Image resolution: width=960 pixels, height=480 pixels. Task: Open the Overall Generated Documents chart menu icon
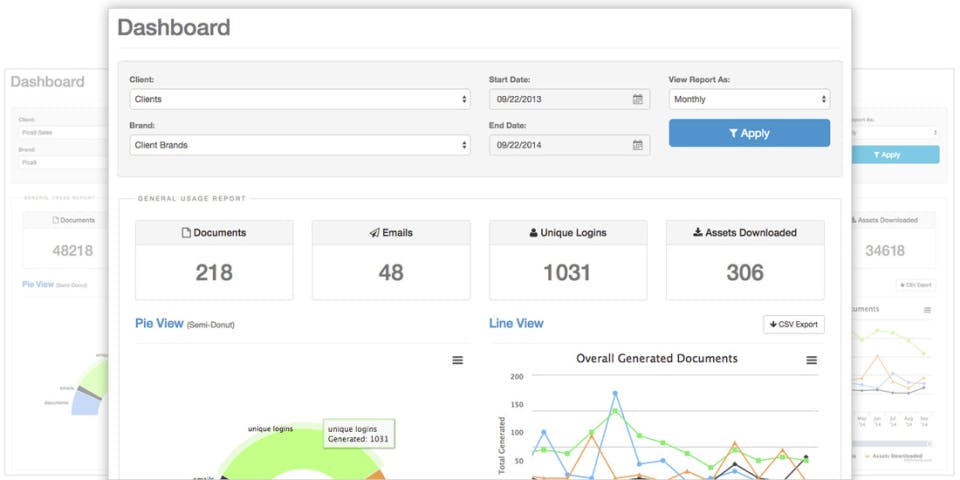click(811, 361)
